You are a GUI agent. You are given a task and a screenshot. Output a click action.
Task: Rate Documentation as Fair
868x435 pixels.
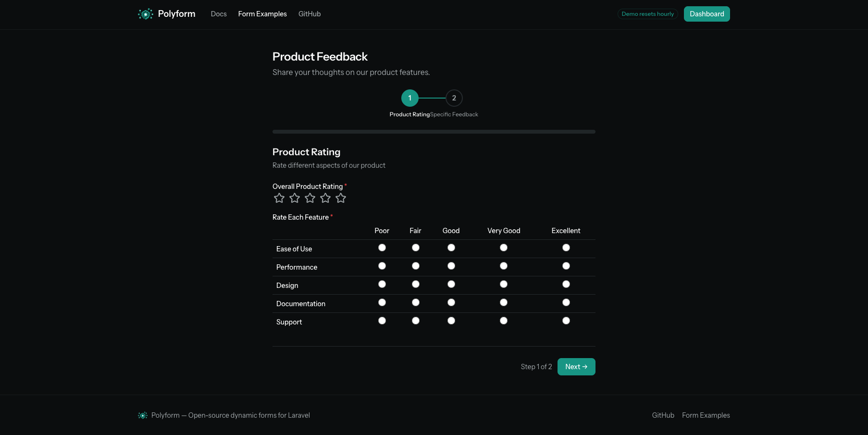click(415, 302)
